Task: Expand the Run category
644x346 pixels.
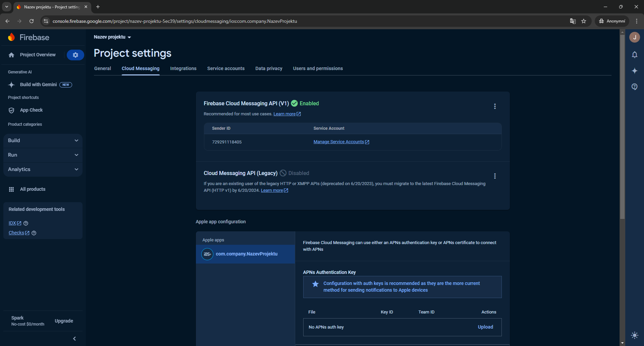Action: click(x=43, y=155)
